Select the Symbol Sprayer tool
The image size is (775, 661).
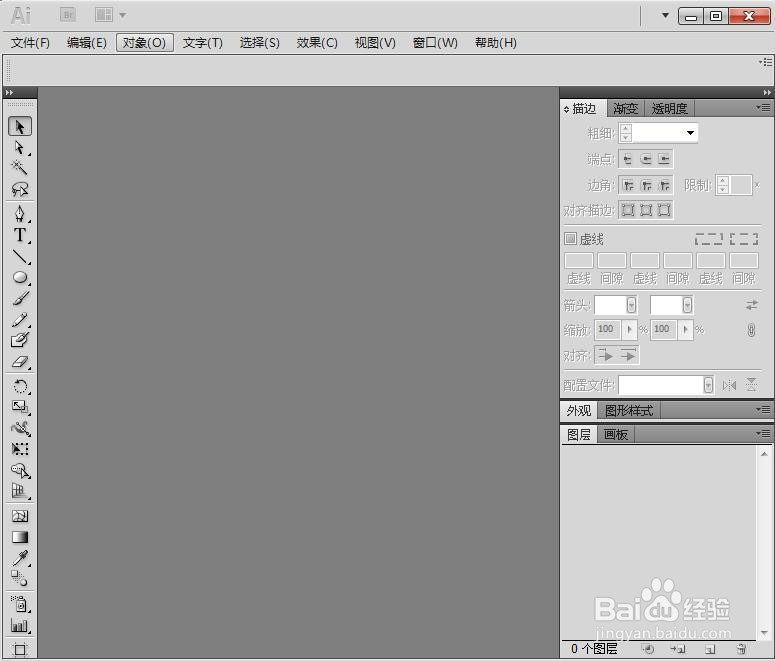[20, 604]
